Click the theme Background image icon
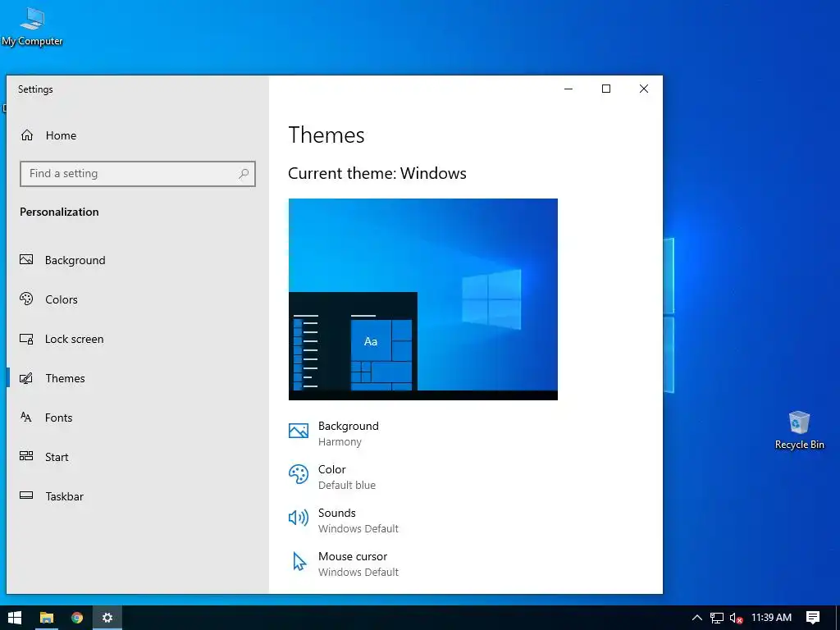The image size is (840, 630). coord(299,431)
